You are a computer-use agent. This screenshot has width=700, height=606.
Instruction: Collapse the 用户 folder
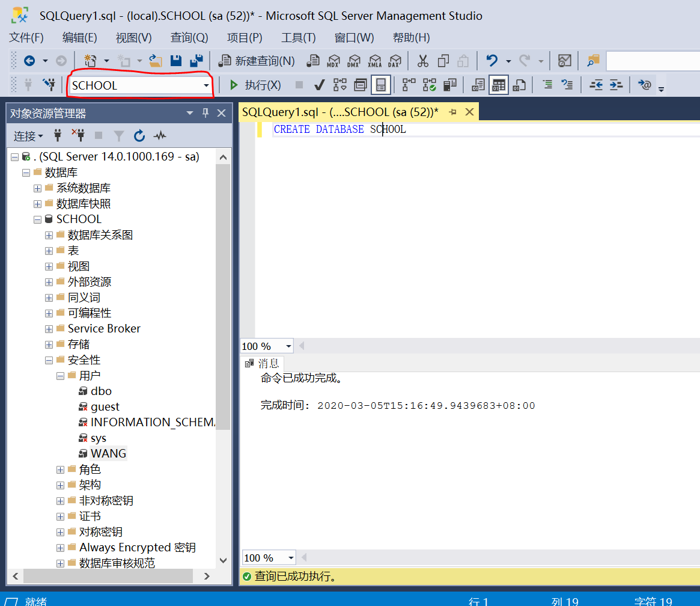click(x=60, y=376)
